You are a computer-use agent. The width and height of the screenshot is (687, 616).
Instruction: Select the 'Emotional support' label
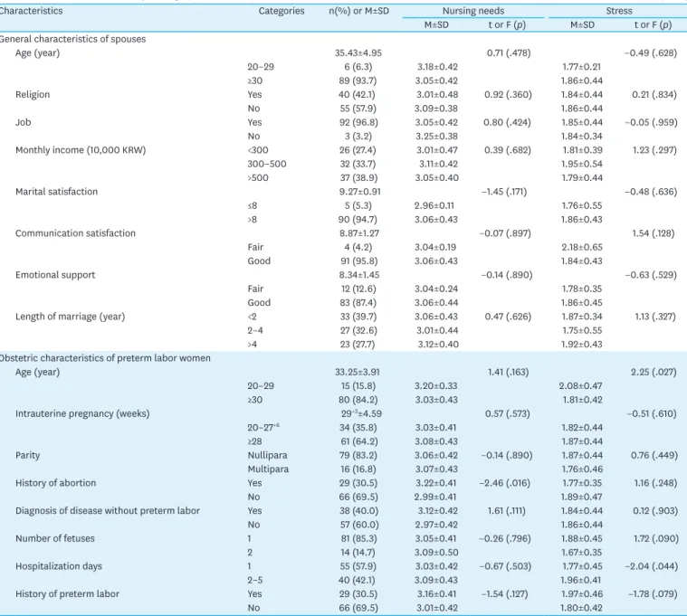[55, 275]
